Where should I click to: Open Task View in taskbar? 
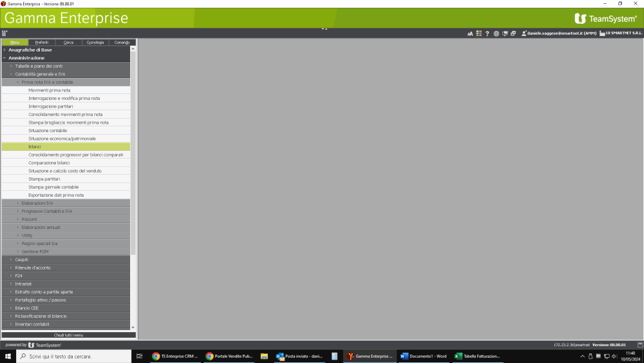[x=139, y=356]
